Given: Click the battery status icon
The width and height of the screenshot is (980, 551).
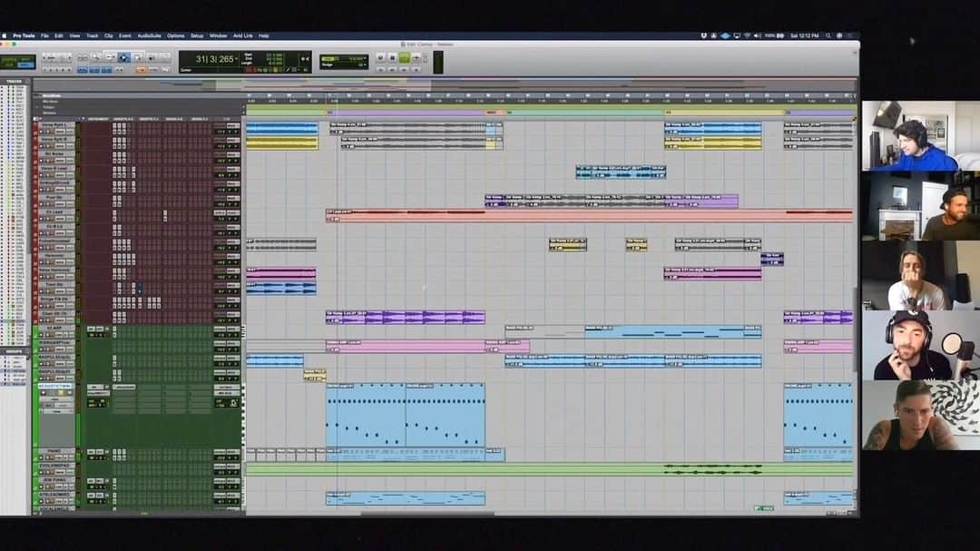Looking at the screenshot, I should [x=780, y=35].
